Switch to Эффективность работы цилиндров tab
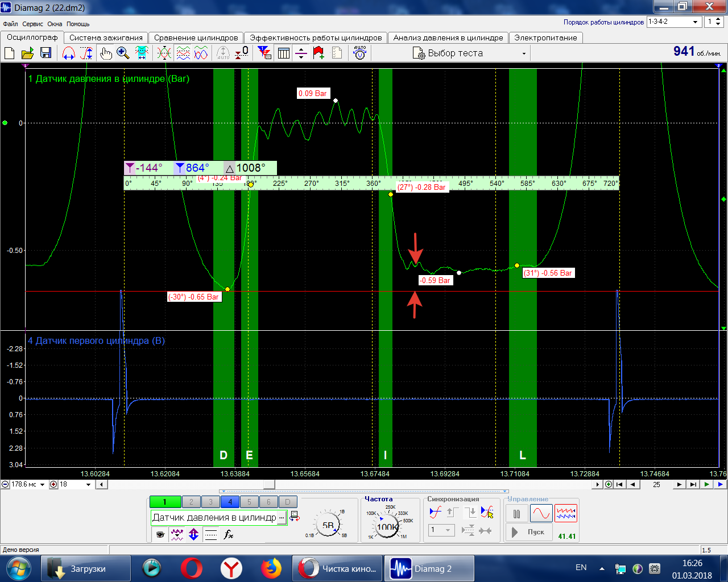Screen dimensions: 728x582 coord(316,38)
